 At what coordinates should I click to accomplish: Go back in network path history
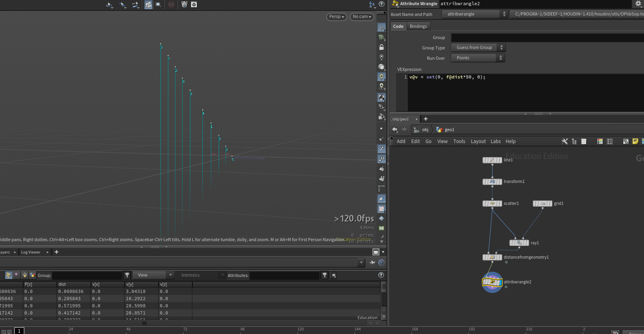(395, 130)
